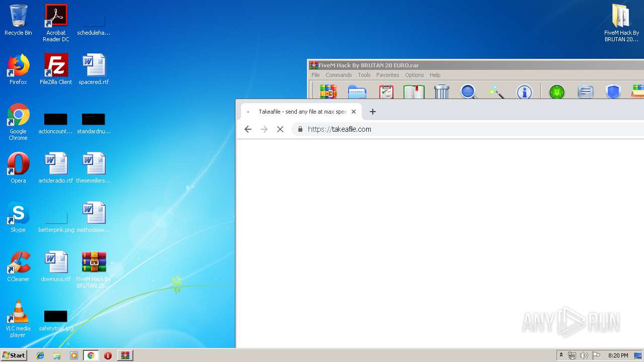Viewport: 644px width, 362px height.
Task: Close the Takeafile tab
Action: [x=354, y=112]
